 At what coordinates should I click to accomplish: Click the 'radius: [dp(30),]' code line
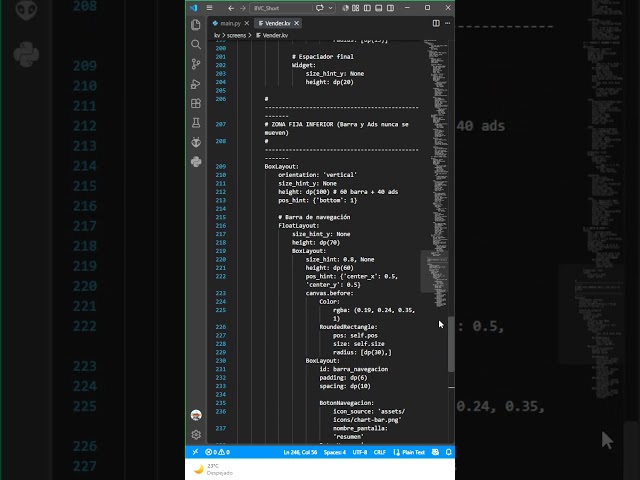tap(362, 352)
